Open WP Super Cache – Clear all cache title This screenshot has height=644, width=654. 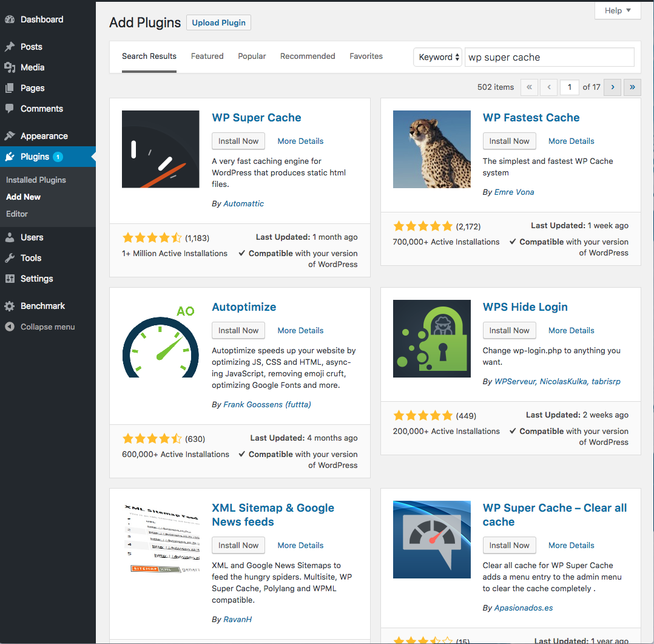pos(555,515)
